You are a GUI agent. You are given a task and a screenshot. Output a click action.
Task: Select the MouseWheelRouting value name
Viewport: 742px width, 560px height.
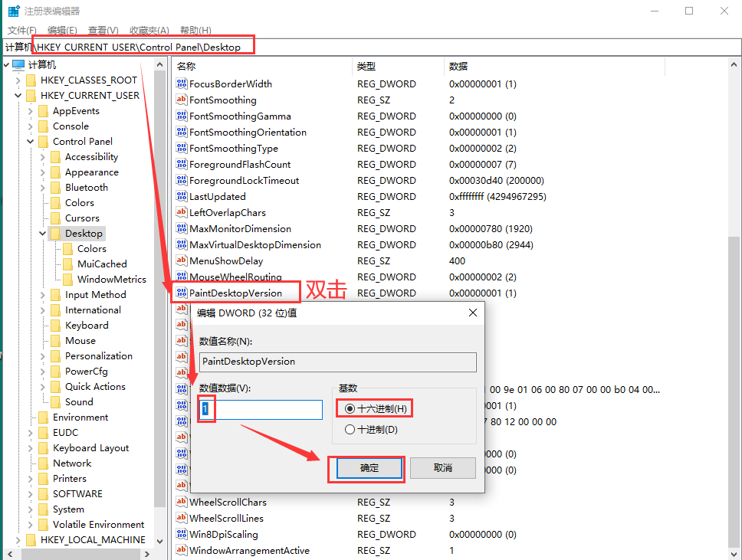point(235,277)
